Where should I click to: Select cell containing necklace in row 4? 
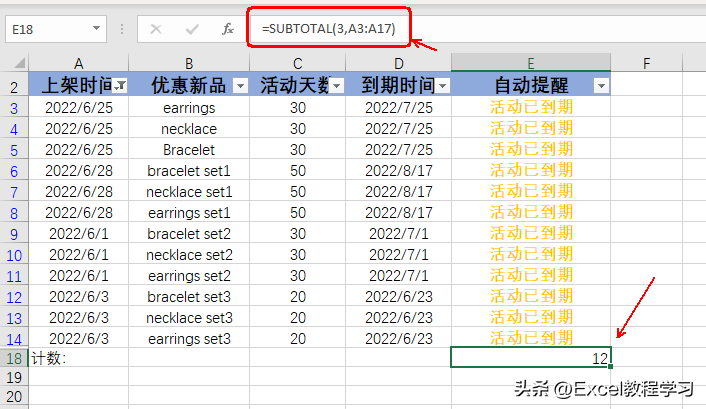click(189, 129)
